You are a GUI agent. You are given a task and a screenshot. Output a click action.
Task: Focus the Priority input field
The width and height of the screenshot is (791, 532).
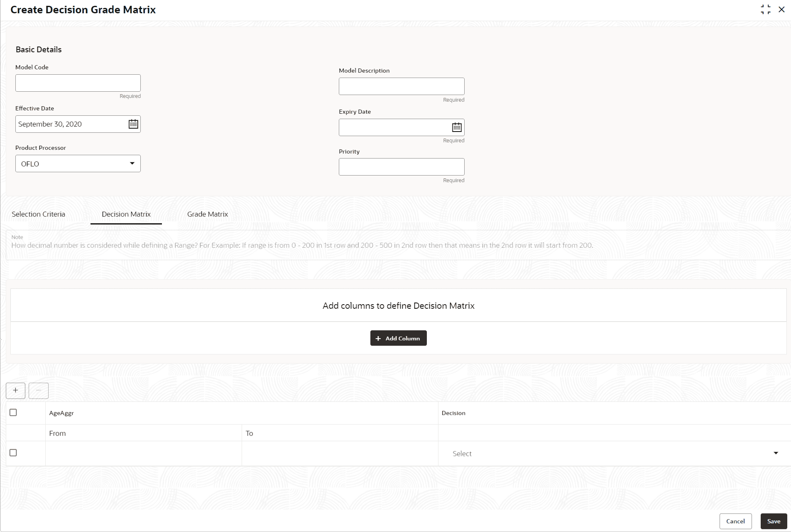pyautogui.click(x=402, y=167)
